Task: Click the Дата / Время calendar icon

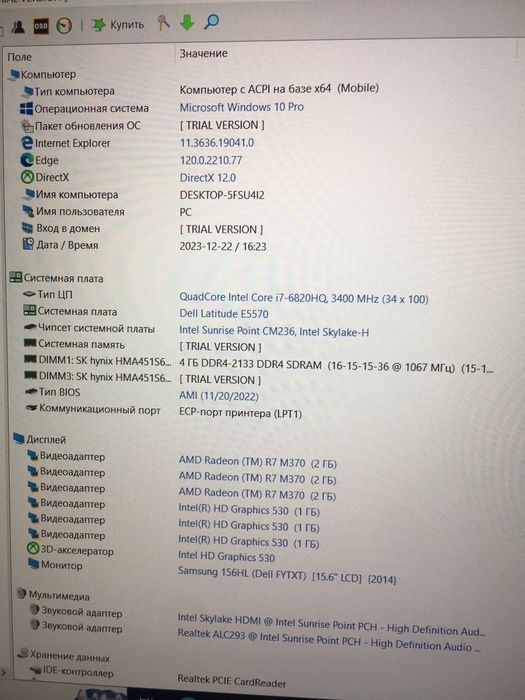Action: (29, 244)
